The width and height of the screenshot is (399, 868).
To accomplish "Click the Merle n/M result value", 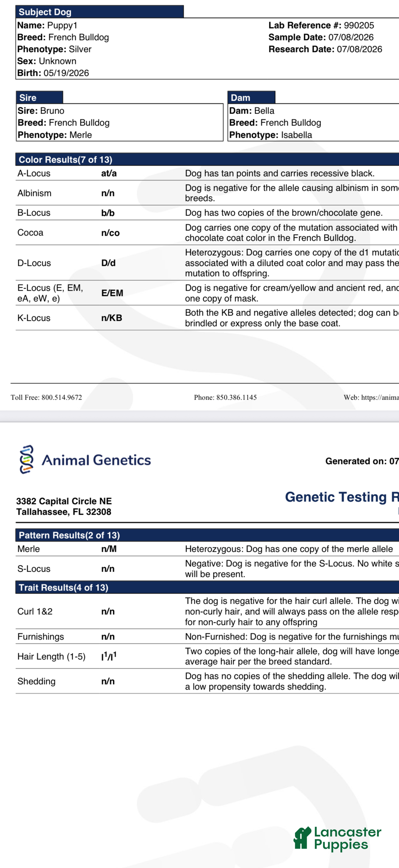I will [109, 549].
